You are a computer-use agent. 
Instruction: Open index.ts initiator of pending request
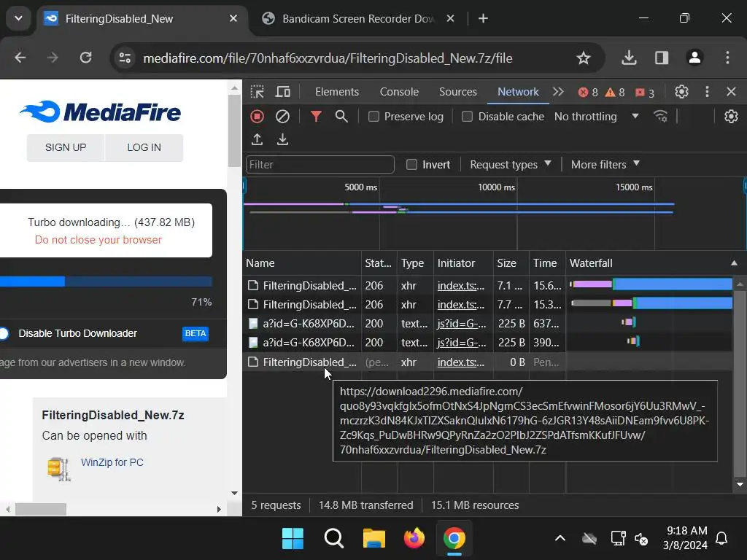(x=461, y=362)
